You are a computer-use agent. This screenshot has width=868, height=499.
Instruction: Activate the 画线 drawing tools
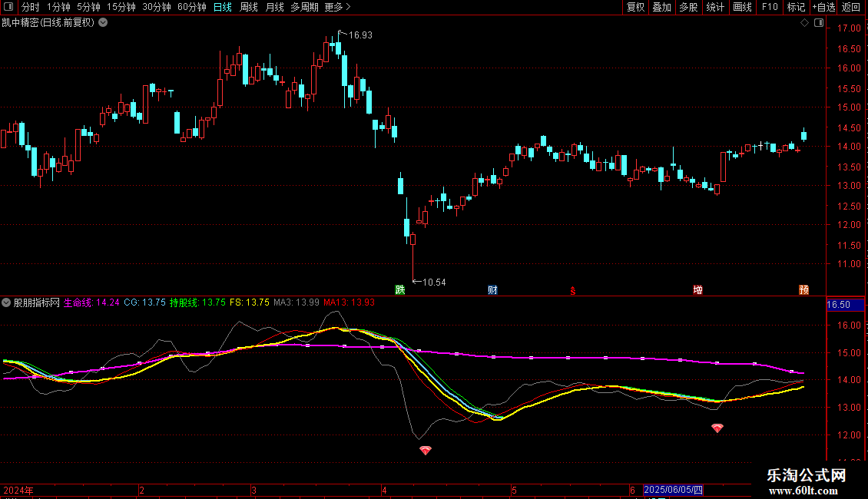click(x=742, y=7)
